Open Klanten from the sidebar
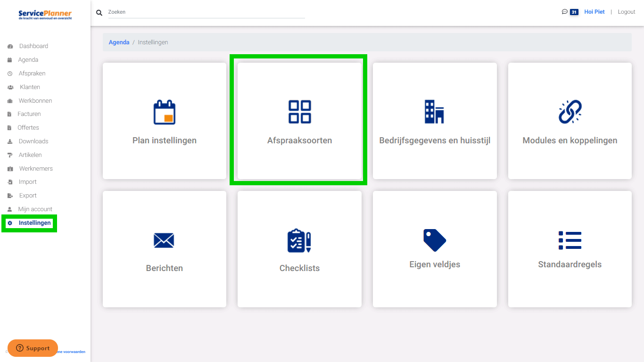 [x=30, y=87]
